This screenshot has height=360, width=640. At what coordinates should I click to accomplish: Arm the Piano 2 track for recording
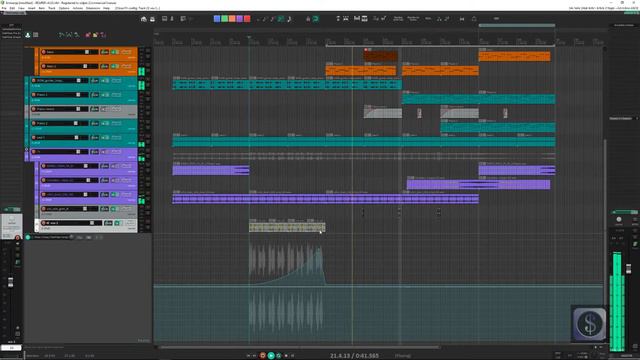coord(34,123)
